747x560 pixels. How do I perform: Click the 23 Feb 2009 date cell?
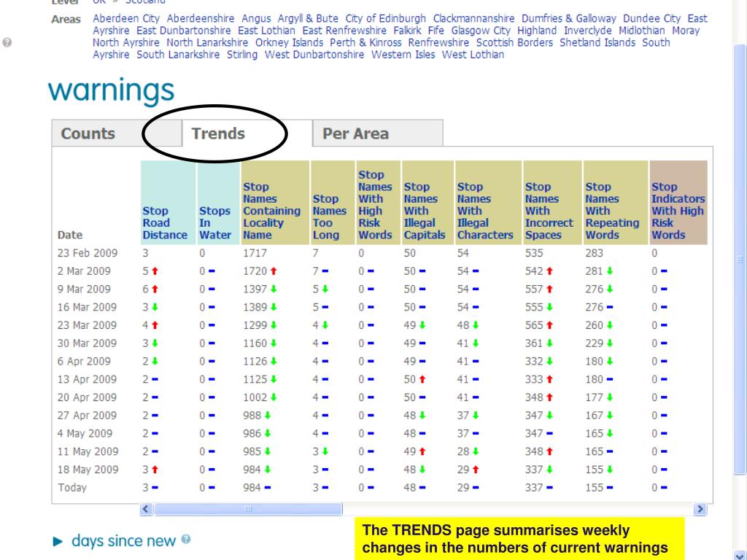tap(88, 253)
